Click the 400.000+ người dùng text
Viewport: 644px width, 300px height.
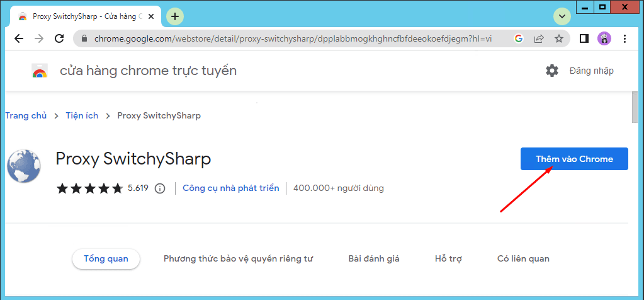click(339, 188)
